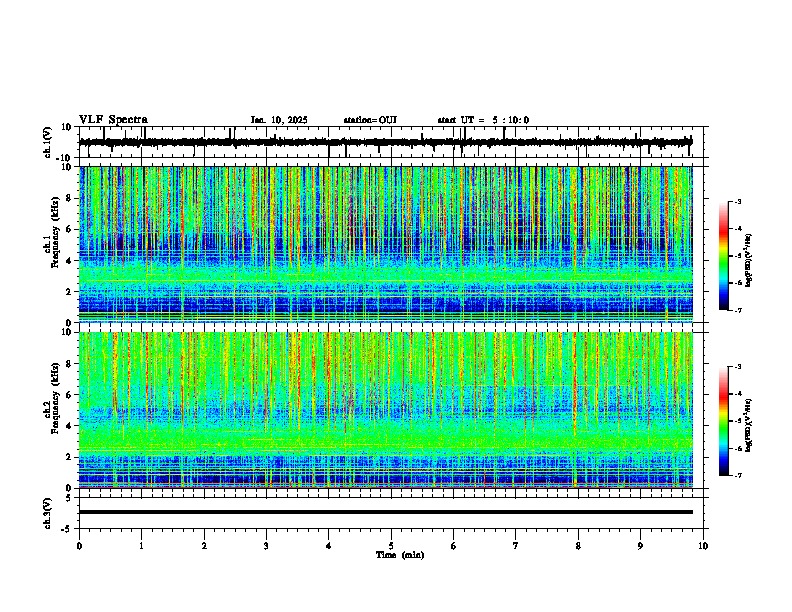Screen dimensions: 792x612
Task: Click the Time (min) axis label
Action: click(x=400, y=555)
